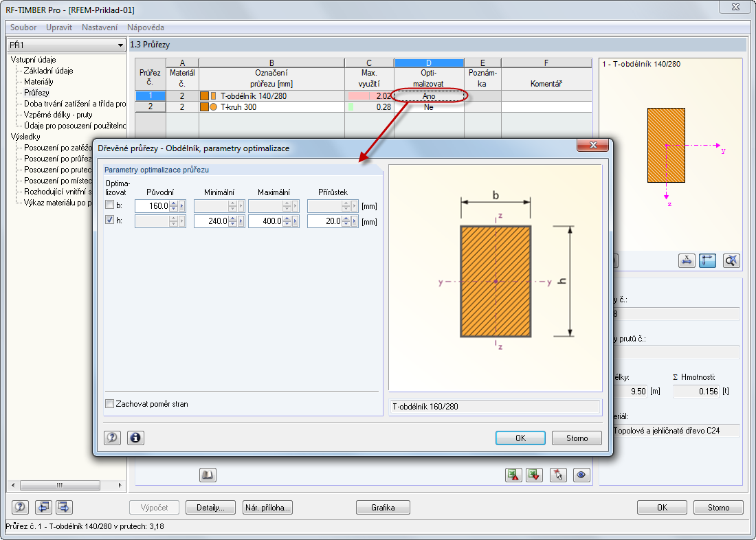
Task: Select 'Průřezy' in navigator tree
Action: pos(36,93)
